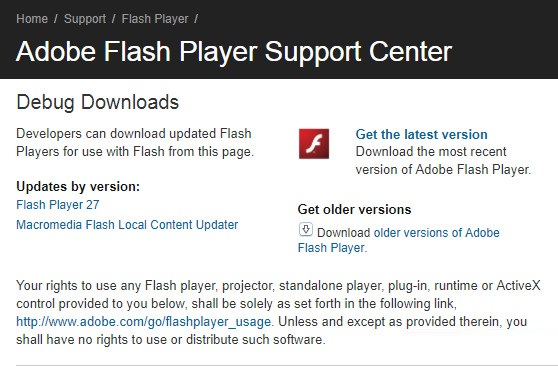This screenshot has width=558, height=366.
Task: Open Support in the breadcrumb trail
Action: tap(85, 19)
